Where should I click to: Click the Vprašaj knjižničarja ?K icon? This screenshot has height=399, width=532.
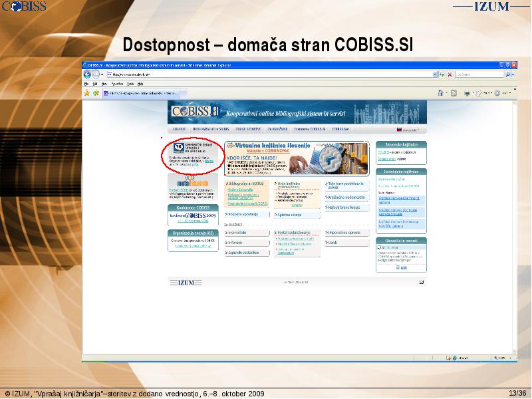[x=178, y=148]
